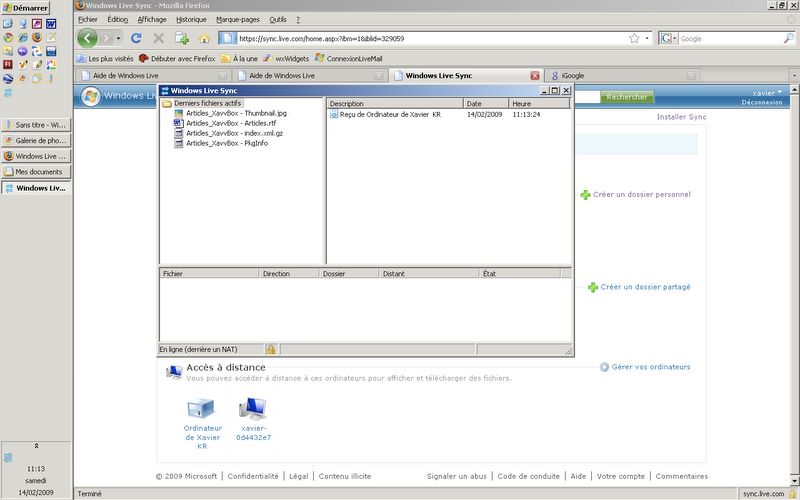Open the wxWidgets bookmark
The width and height of the screenshot is (800, 500).
[286, 59]
